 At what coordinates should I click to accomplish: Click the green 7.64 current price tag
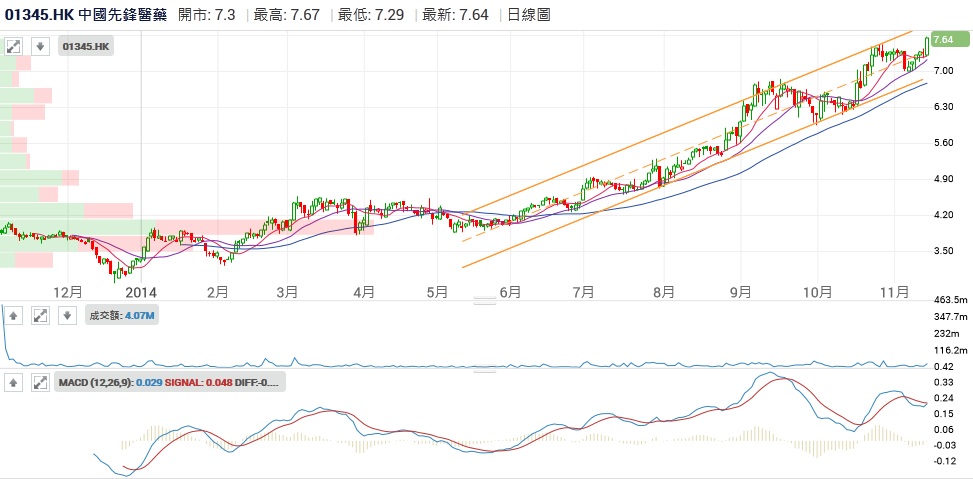coord(946,39)
